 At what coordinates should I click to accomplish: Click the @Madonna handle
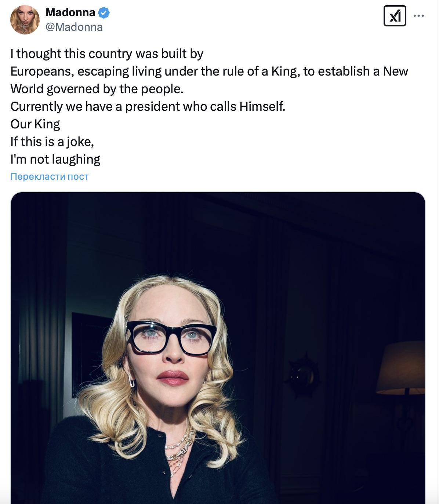click(74, 27)
